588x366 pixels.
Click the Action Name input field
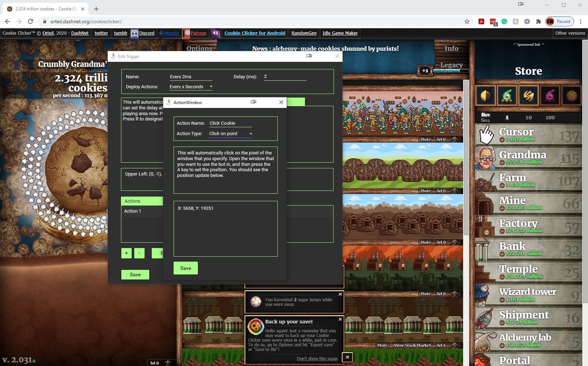tap(231, 123)
